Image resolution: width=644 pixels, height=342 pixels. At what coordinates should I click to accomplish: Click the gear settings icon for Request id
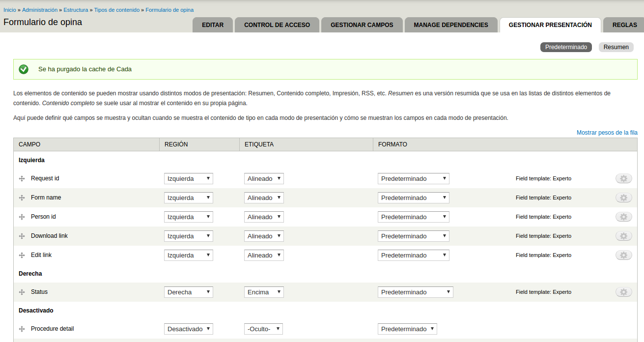(623, 179)
